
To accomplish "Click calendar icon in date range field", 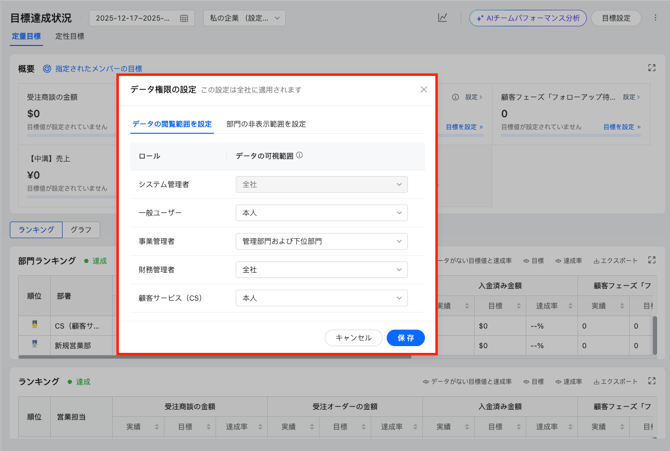I will [x=184, y=18].
